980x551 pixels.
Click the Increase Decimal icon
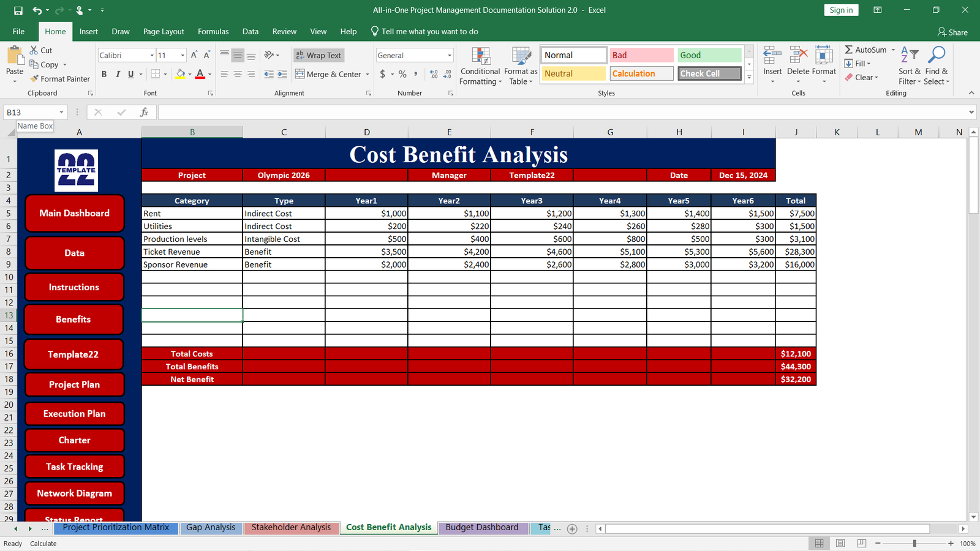click(434, 74)
